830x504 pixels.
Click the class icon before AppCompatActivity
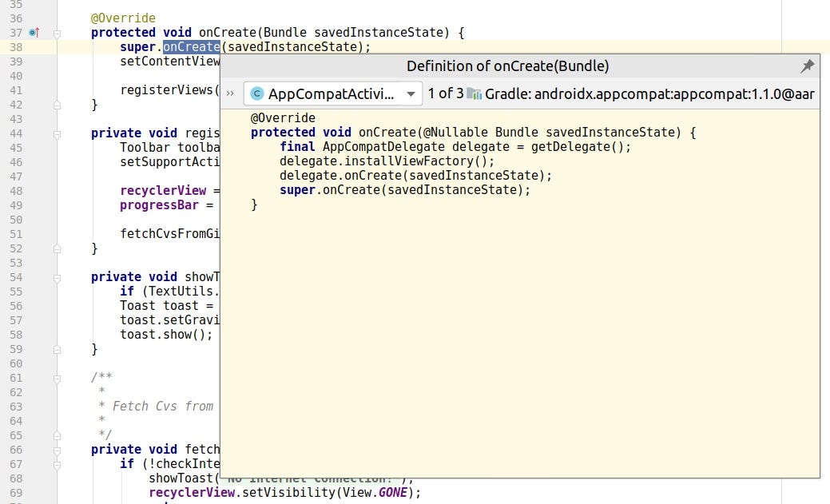tap(256, 93)
